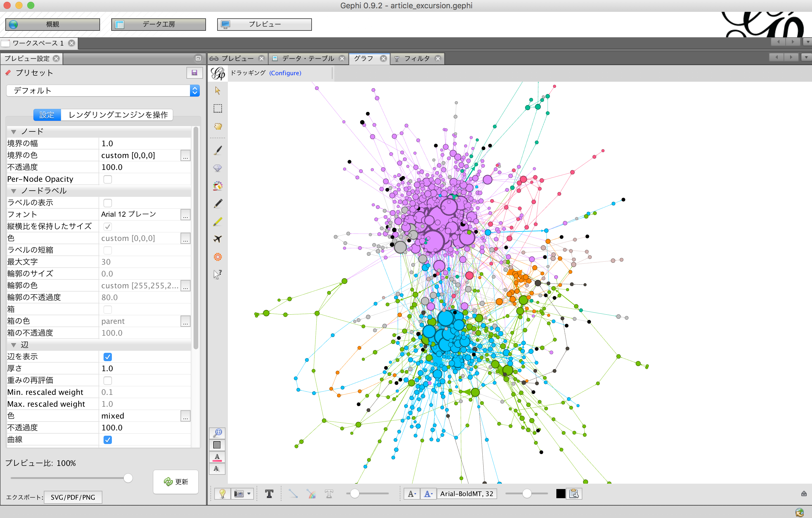Click the Configure link
Viewport: 812px width, 518px height.
(285, 73)
